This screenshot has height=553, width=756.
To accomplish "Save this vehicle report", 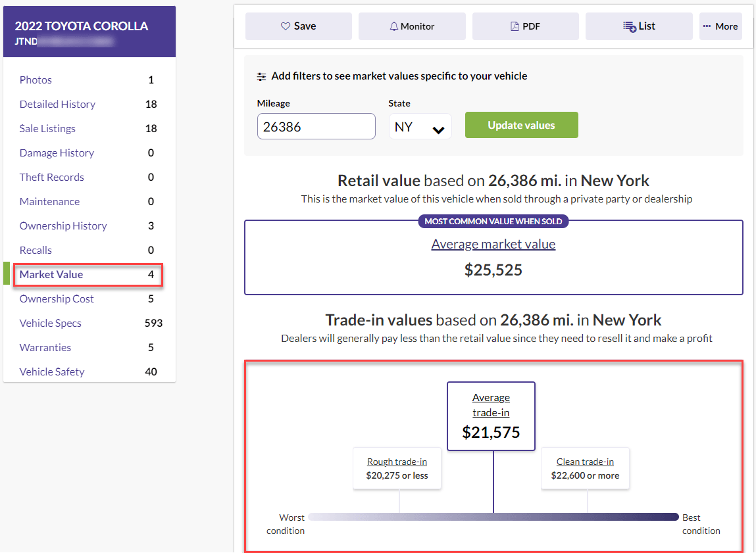I will 299,26.
